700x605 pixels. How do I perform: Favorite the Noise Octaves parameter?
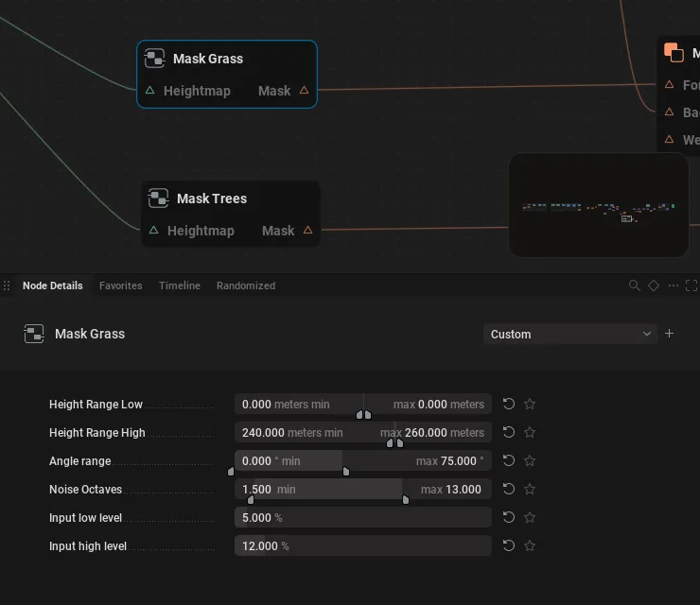(530, 489)
